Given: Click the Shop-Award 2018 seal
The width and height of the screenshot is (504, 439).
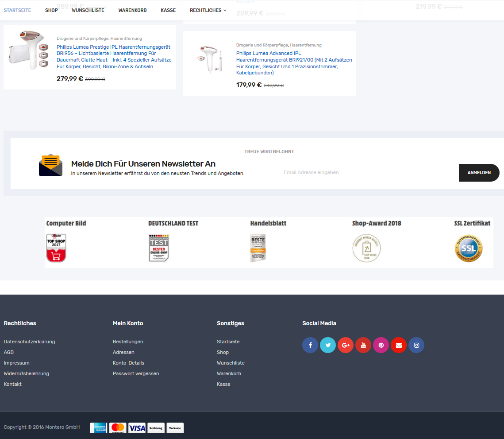Looking at the screenshot, I should (366, 248).
